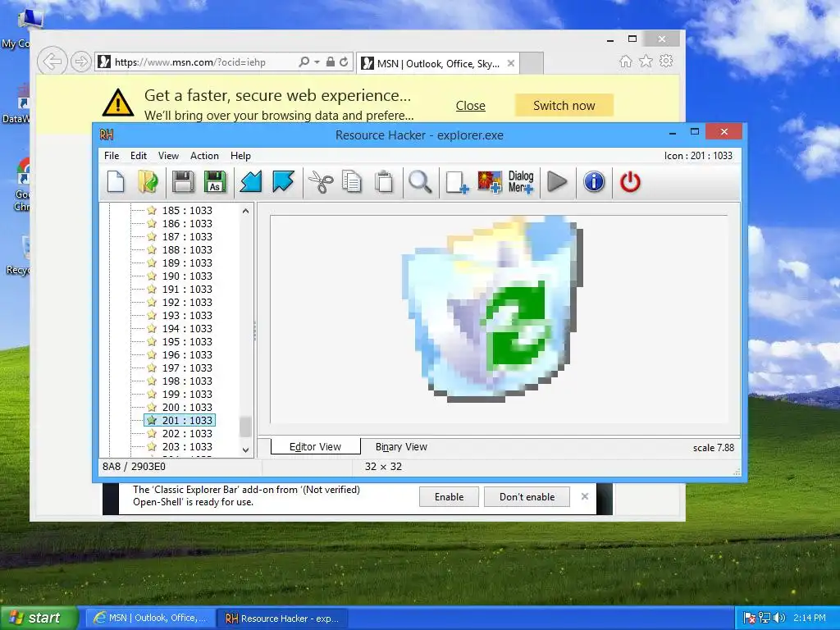
Task: Open the Help menu
Action: click(240, 156)
